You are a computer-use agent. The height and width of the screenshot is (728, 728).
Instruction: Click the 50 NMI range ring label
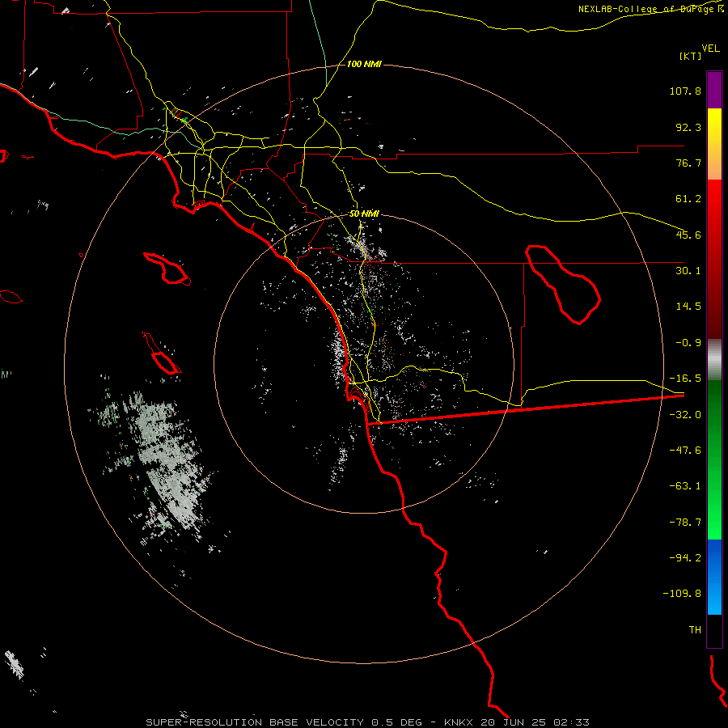[364, 214]
